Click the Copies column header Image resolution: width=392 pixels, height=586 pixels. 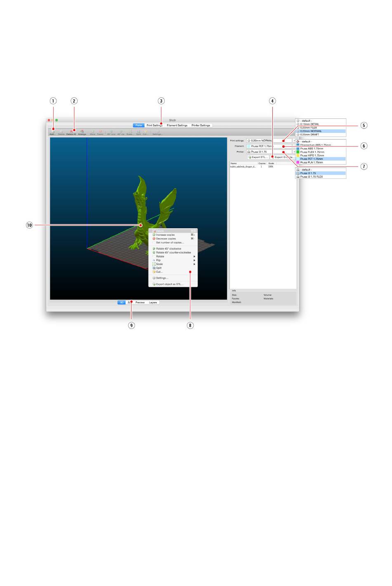262,163
